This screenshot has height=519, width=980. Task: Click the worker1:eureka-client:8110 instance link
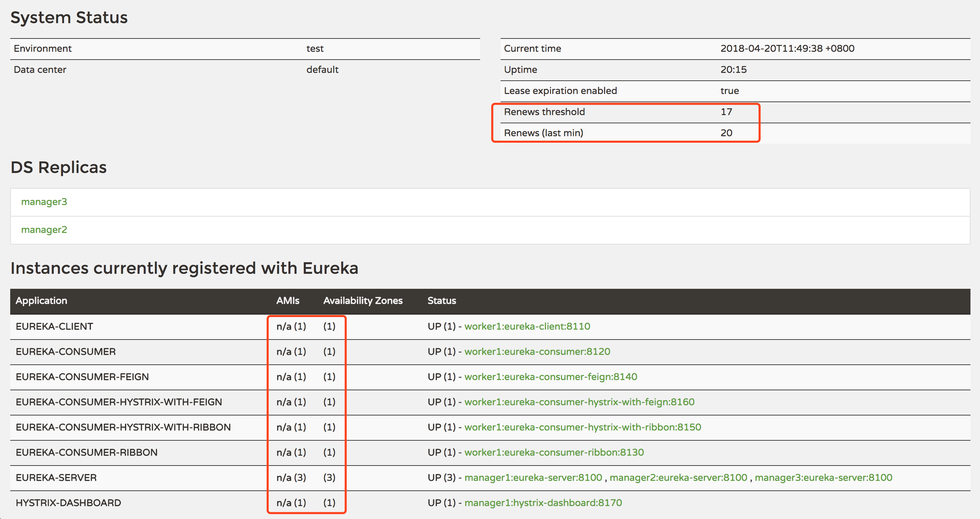coord(527,327)
